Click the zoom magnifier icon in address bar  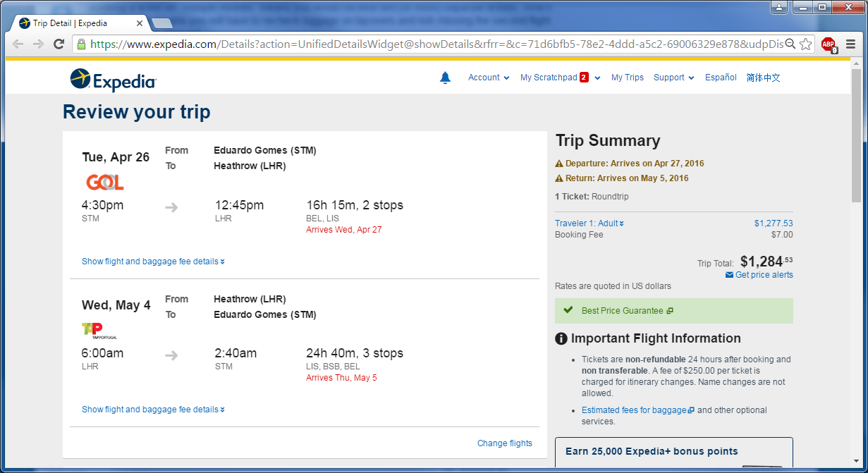point(790,44)
